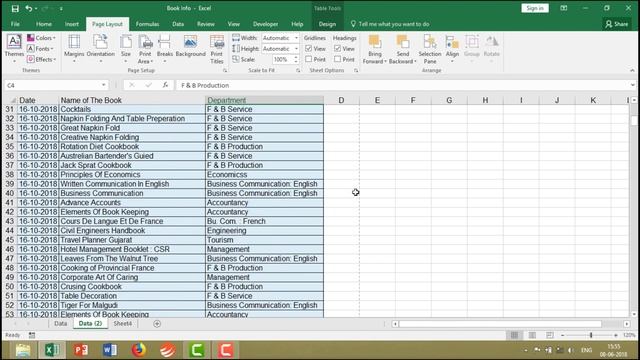Toggle Headings Print checkbox
Screen dimensions: 640x360
pos(338,59)
